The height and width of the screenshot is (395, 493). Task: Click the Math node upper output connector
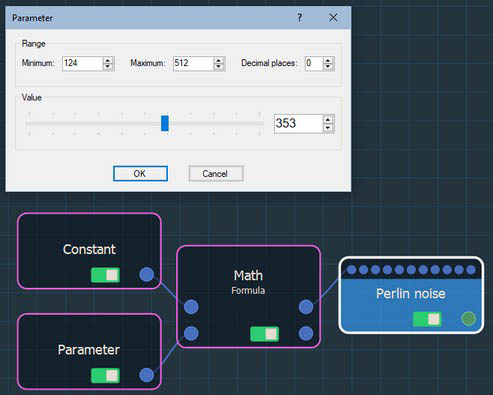click(306, 307)
